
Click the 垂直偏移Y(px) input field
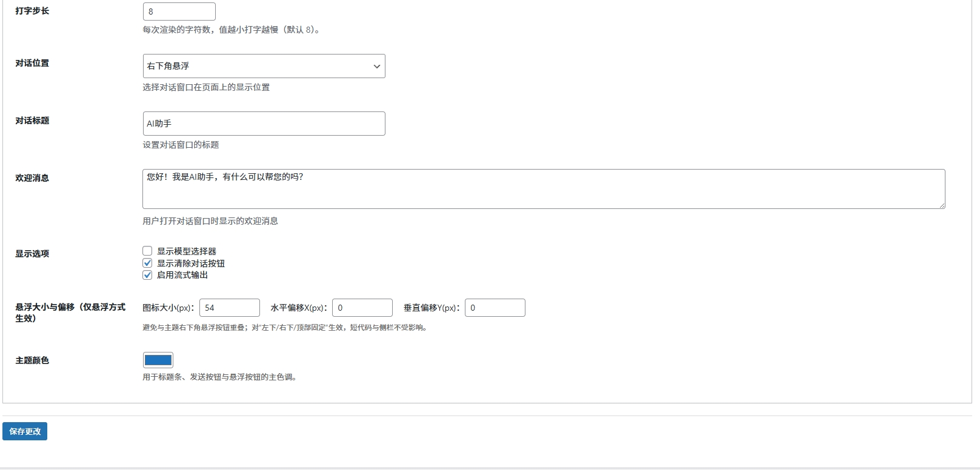495,308
